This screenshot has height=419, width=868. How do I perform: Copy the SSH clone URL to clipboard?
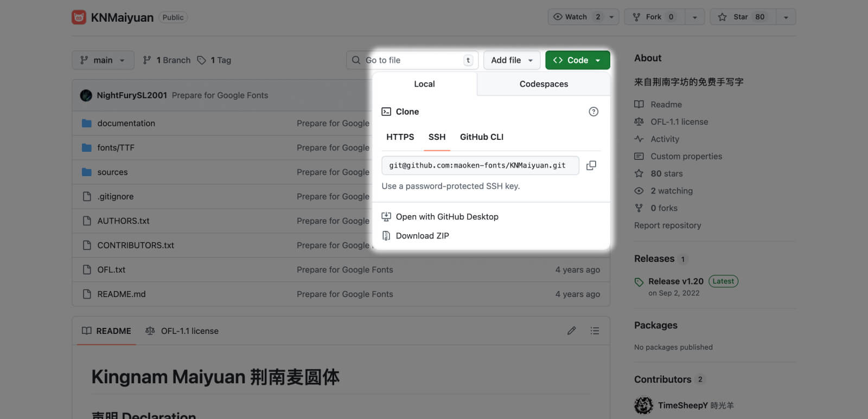pos(591,165)
